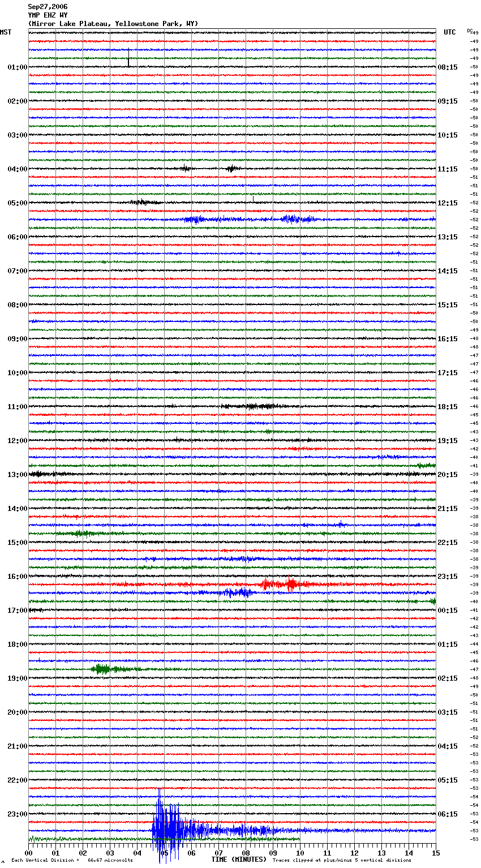Click the 08:15 UTC time label
The width and height of the screenshot is (481, 868).
pos(448,67)
